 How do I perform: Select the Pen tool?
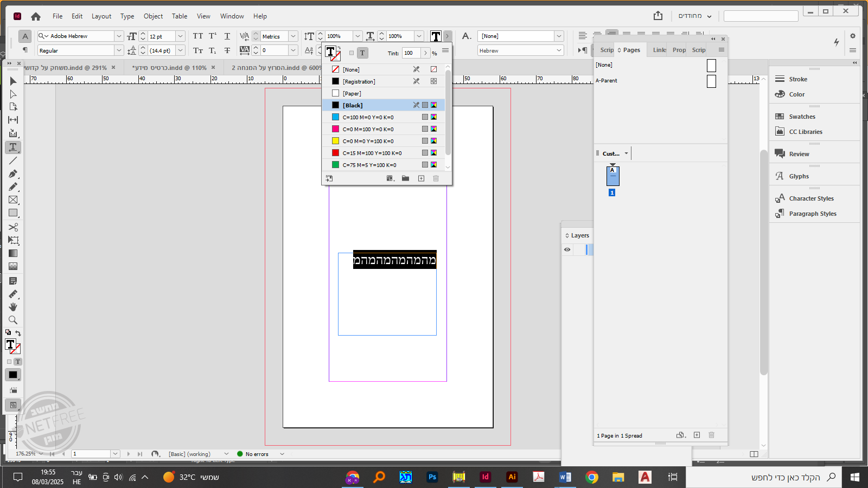13,174
